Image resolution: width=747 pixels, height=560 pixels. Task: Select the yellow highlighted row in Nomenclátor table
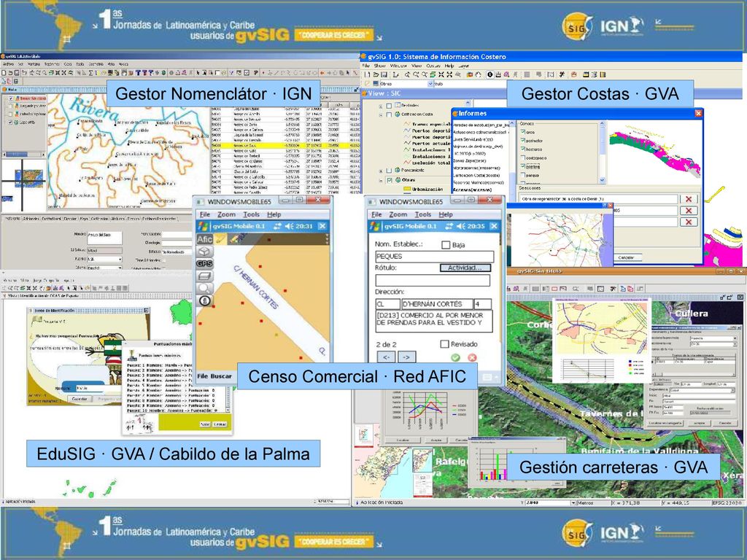click(285, 145)
